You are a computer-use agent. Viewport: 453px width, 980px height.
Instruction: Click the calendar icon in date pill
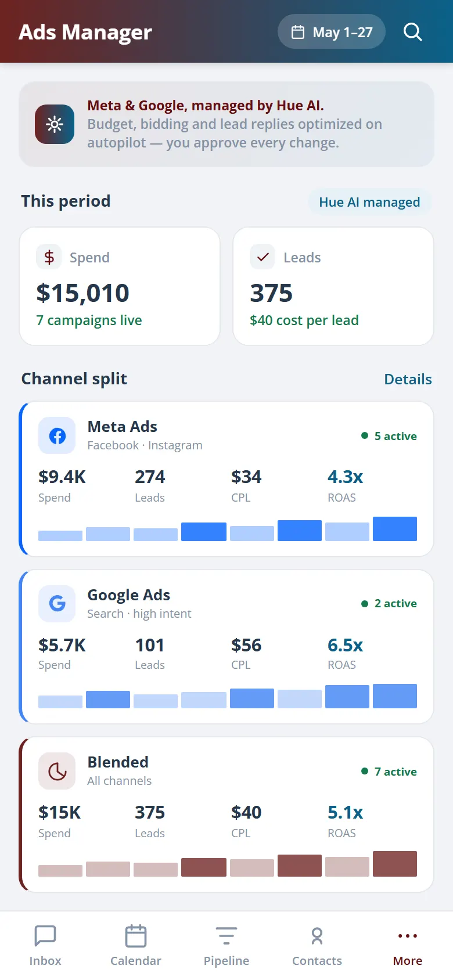click(298, 32)
